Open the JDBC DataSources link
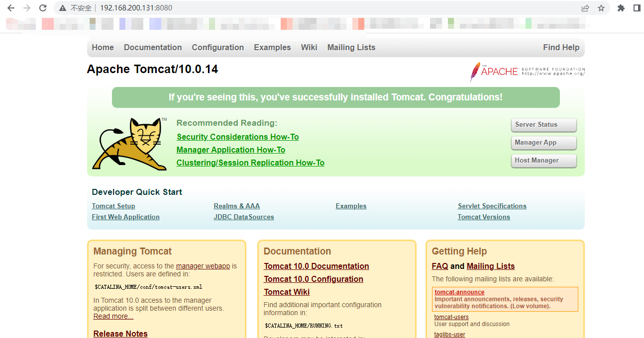The image size is (644, 338). (244, 217)
